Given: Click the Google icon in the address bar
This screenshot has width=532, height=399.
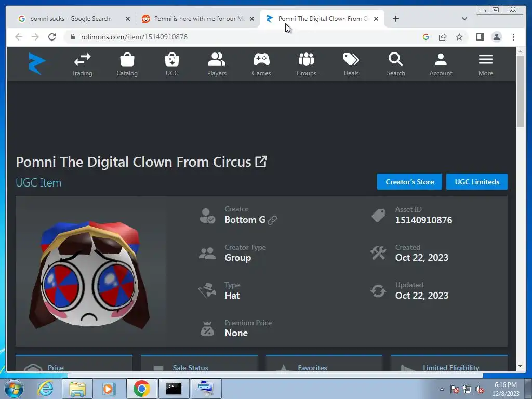Looking at the screenshot, I should click(x=426, y=37).
